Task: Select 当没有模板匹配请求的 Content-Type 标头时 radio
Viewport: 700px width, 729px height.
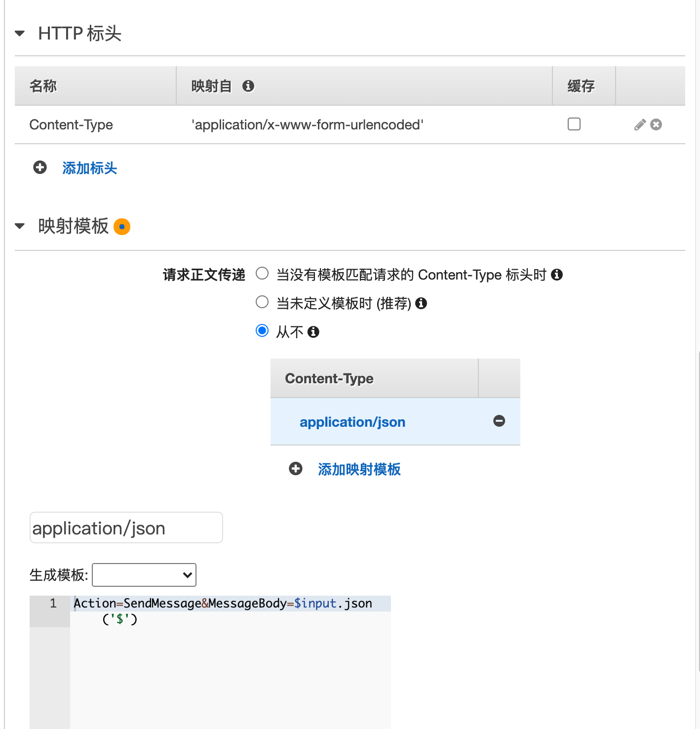Action: coord(262,273)
